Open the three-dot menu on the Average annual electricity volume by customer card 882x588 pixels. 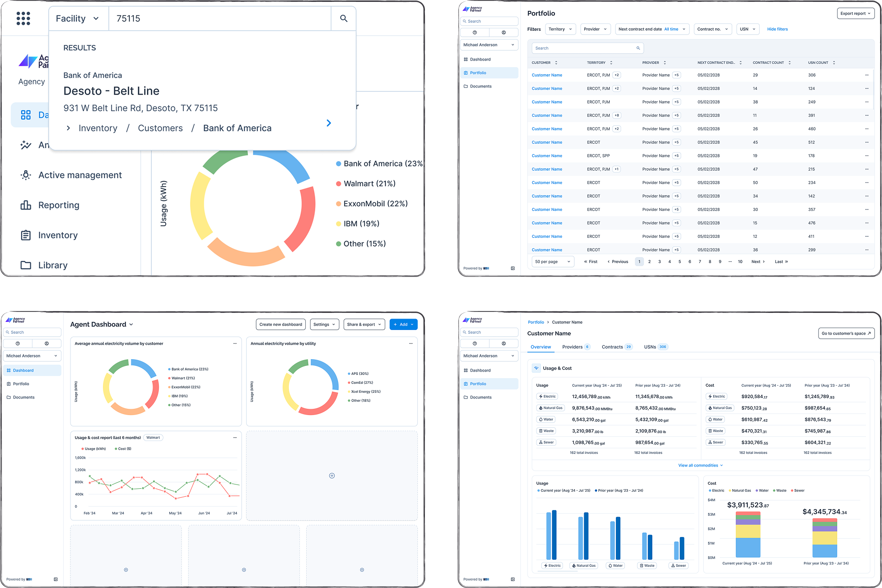pos(235,344)
